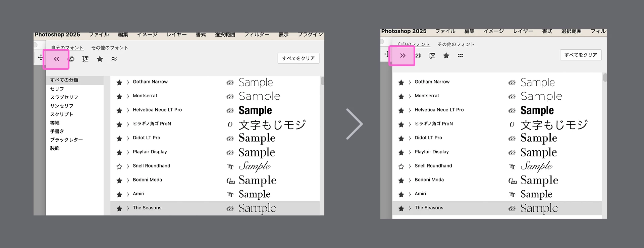Open 書式 menu in right panel
The width and height of the screenshot is (644, 248).
point(547,31)
